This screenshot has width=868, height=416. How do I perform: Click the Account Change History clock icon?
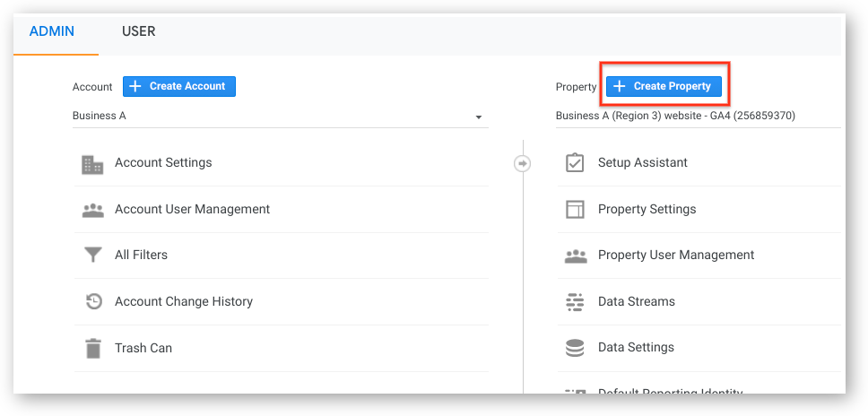93,302
